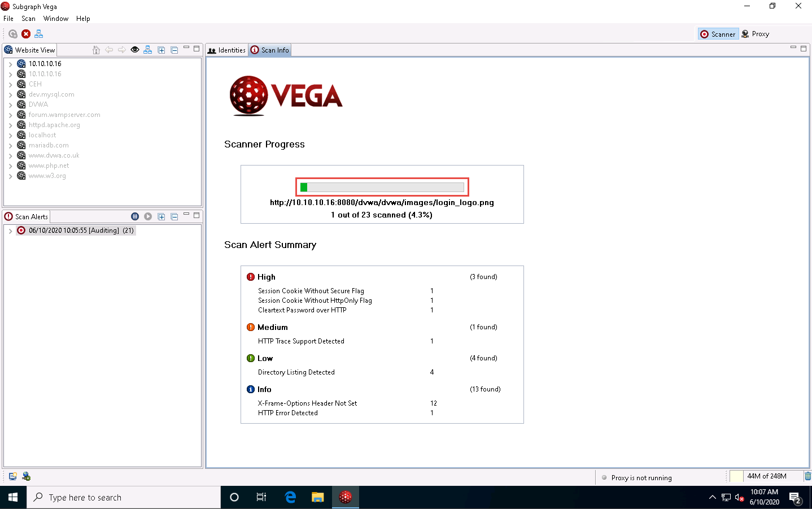The image size is (812, 509).
Task: Expand the 06/10/2020 Auditing scan entry
Action: tap(10, 230)
